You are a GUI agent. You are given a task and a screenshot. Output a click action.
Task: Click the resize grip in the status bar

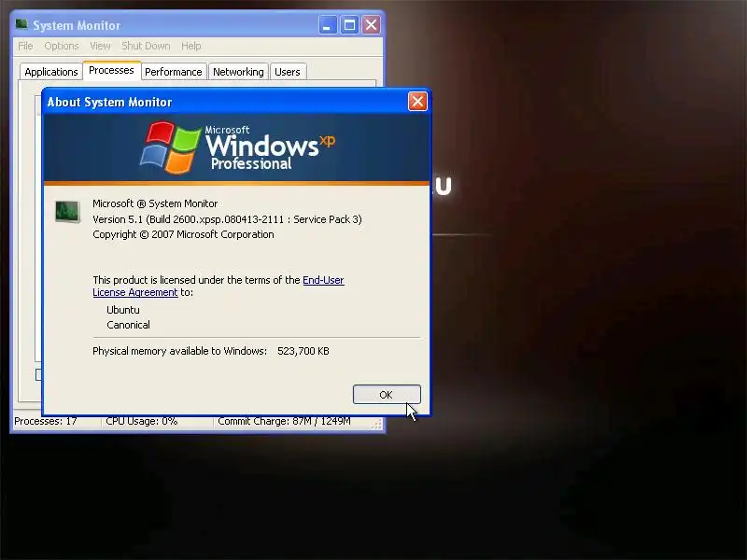[377, 424]
